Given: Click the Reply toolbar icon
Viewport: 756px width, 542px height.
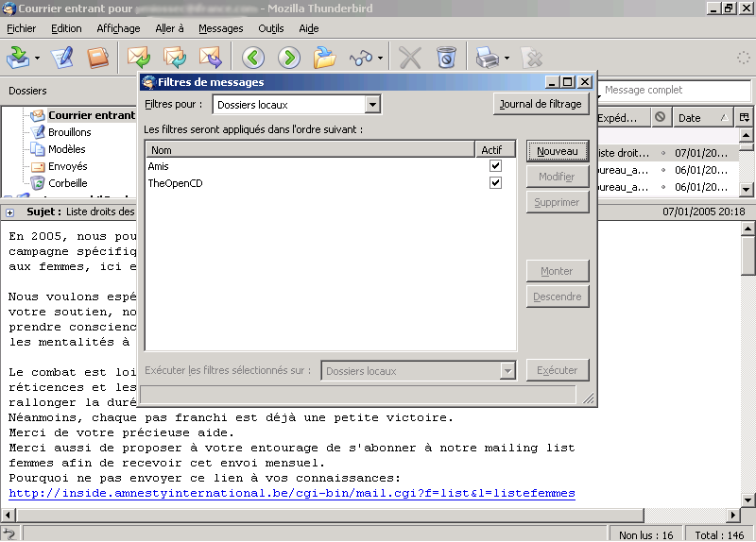Looking at the screenshot, I should pos(138,58).
